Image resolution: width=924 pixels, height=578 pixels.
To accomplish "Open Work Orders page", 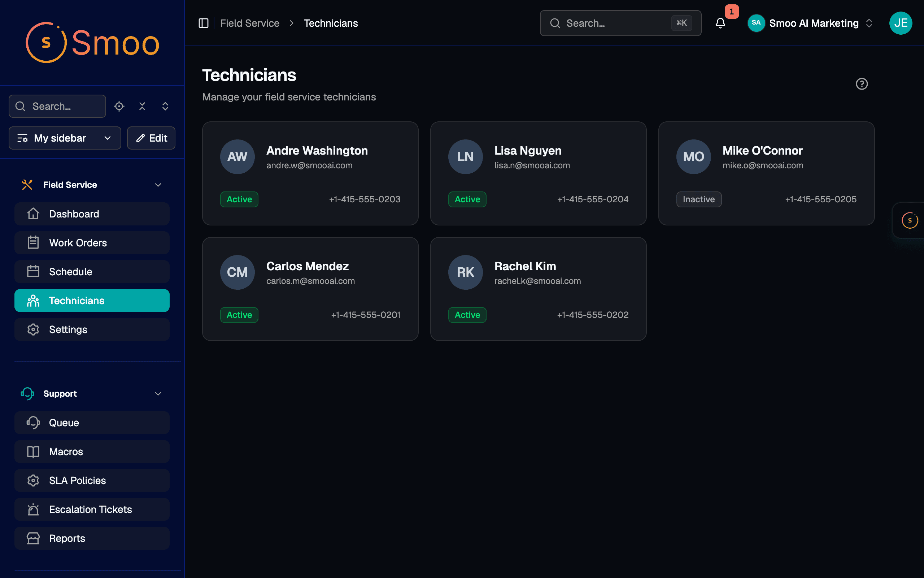I will 92,243.
